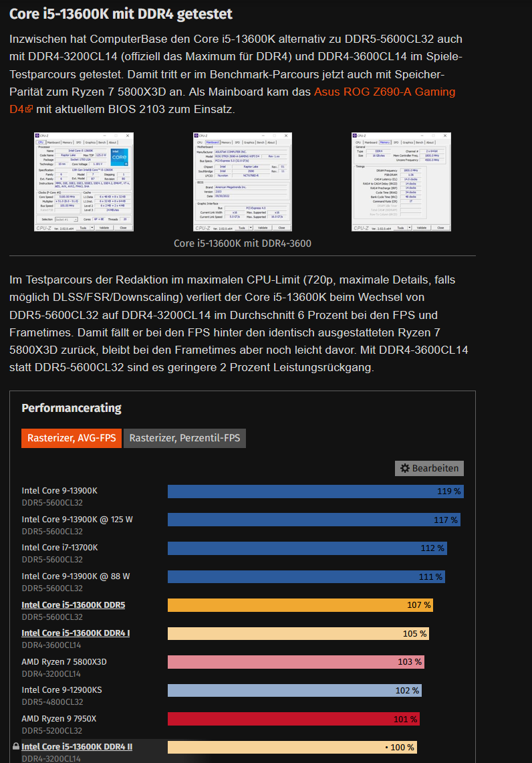532x763 pixels.
Task: Click the AMD Ryzen 7 5800X3D 103 % bar
Action: point(296,662)
